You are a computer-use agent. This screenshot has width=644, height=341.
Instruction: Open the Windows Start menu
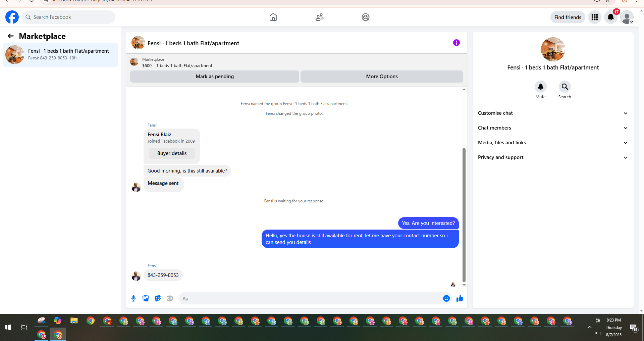coord(8,327)
